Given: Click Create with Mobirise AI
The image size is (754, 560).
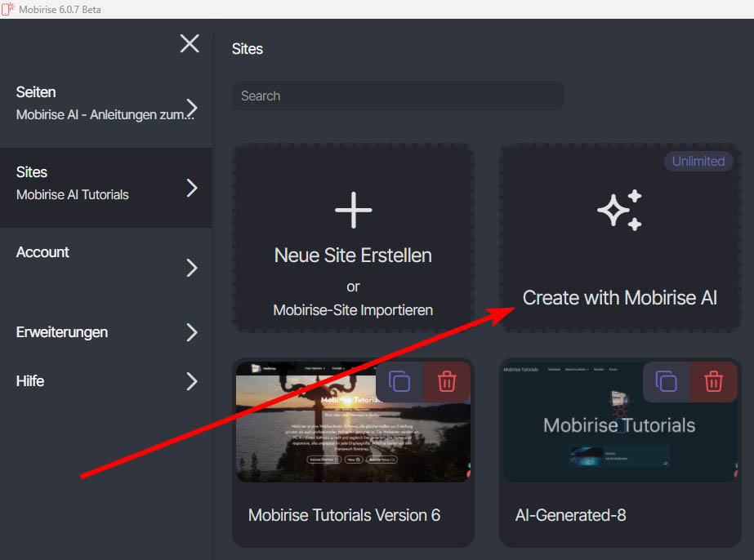Looking at the screenshot, I should pos(619,298).
